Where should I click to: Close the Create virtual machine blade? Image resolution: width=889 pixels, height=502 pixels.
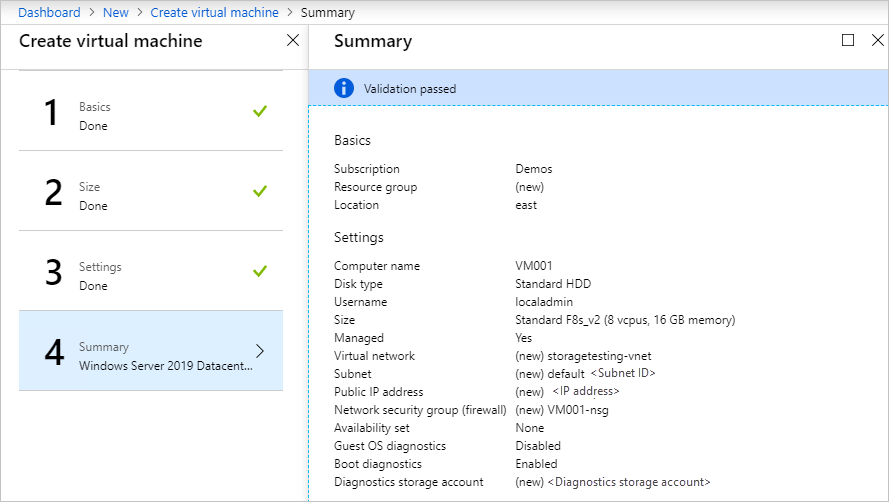pos(292,41)
